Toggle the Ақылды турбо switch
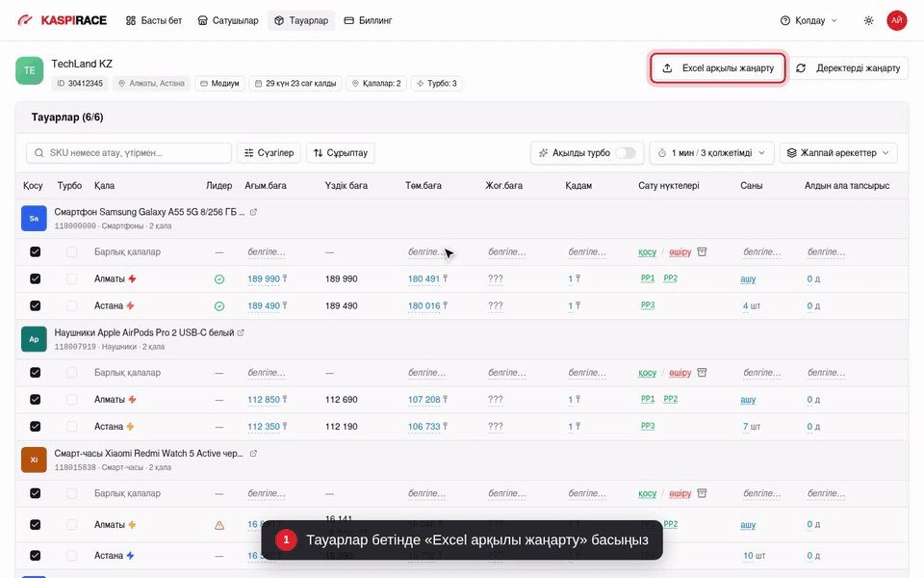This screenshot has width=924, height=578. pyautogui.click(x=626, y=153)
